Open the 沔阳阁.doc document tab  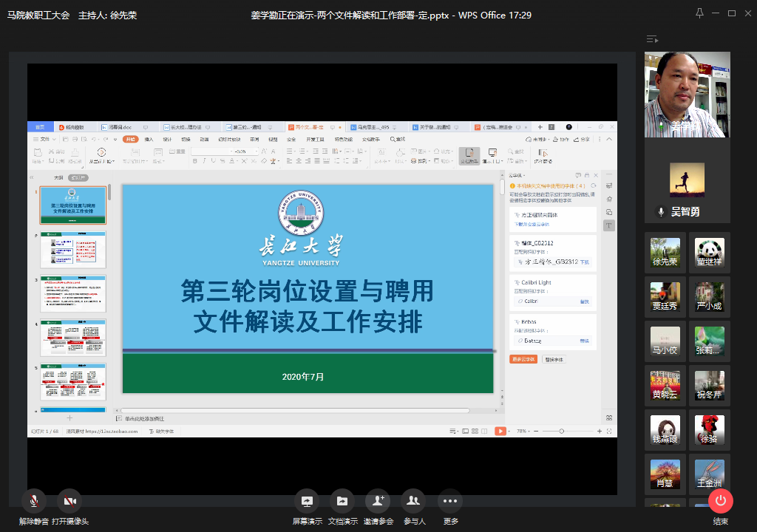pos(118,129)
